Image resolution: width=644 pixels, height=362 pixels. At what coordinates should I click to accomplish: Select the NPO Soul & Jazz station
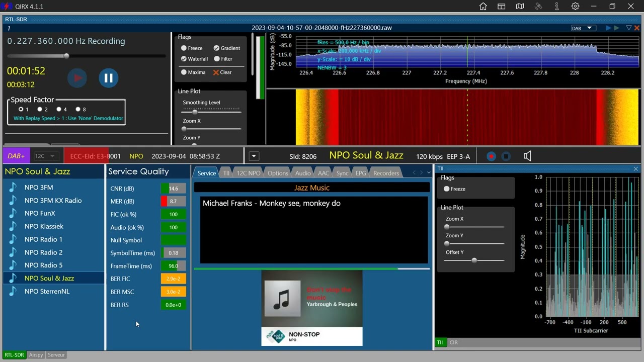(x=54, y=278)
